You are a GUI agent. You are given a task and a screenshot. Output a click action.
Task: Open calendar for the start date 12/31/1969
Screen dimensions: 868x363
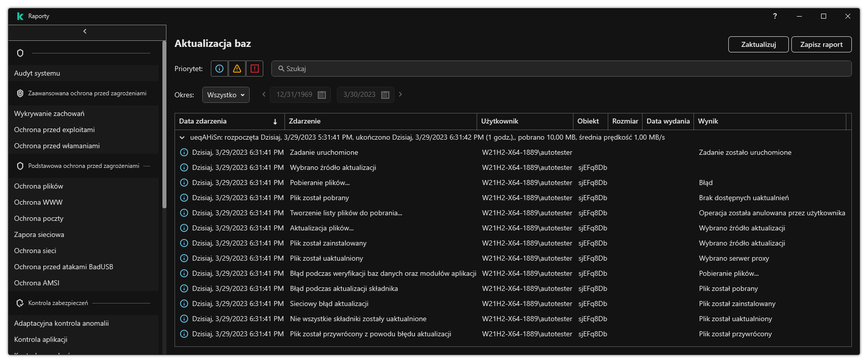(322, 95)
